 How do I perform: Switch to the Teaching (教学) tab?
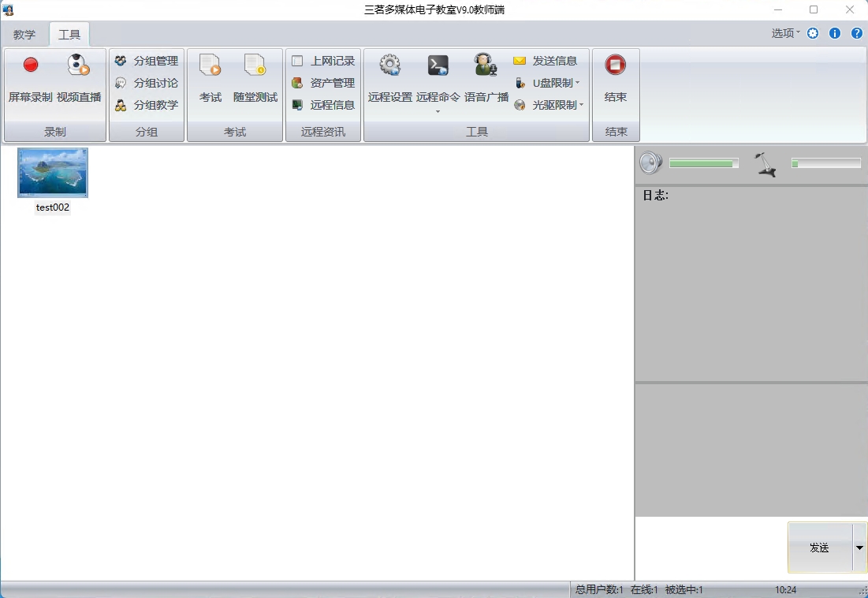point(24,35)
